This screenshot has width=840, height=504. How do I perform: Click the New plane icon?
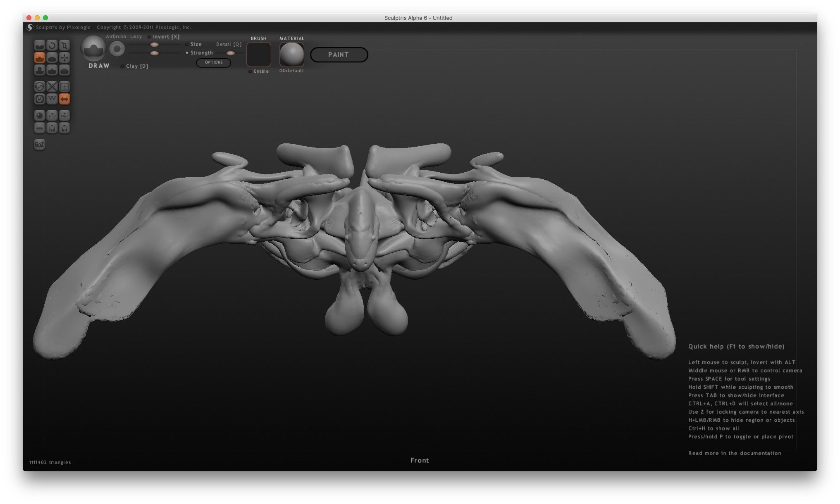39,128
